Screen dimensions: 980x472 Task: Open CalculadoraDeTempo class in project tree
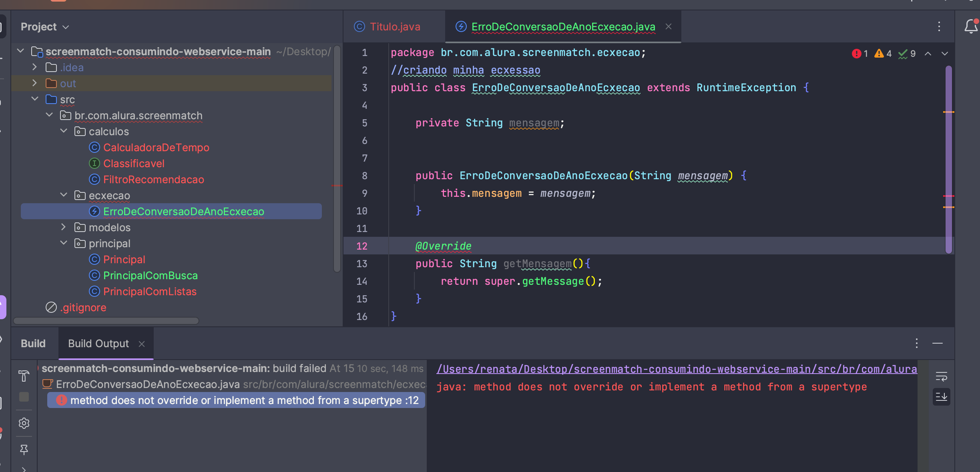(156, 147)
